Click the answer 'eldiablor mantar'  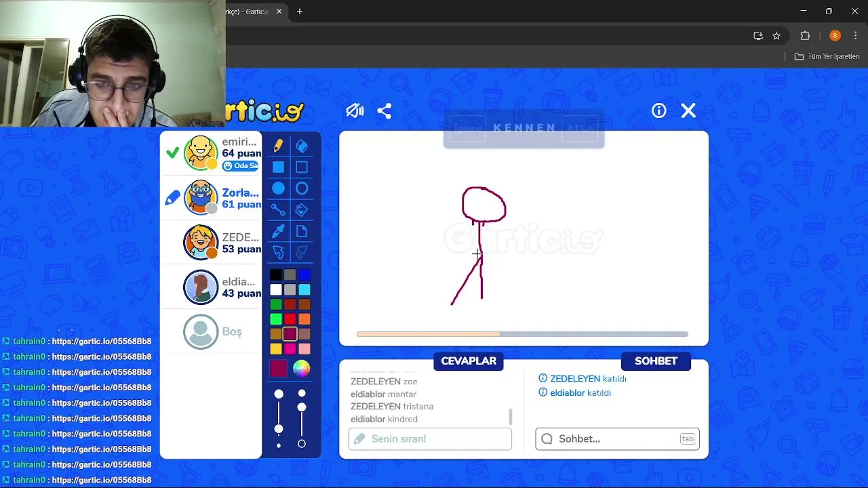click(x=383, y=394)
